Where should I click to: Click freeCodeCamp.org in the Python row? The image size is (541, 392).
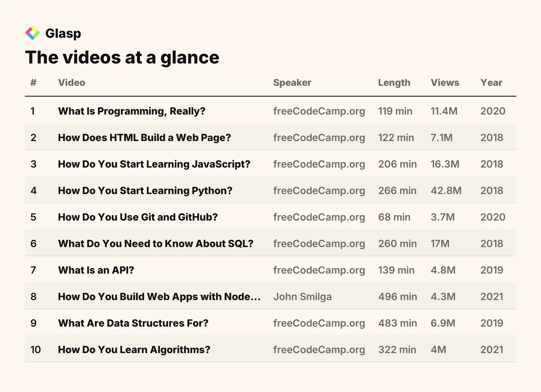(319, 191)
